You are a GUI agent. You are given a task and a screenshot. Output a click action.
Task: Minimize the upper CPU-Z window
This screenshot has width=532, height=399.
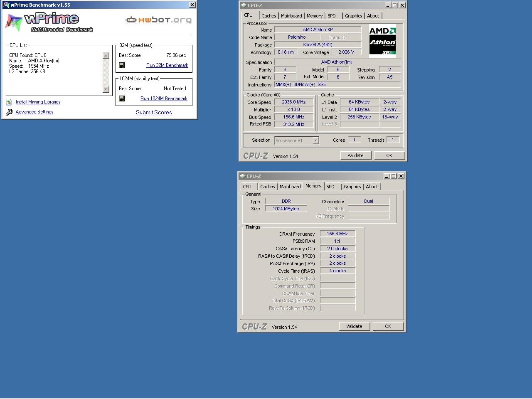pos(388,5)
